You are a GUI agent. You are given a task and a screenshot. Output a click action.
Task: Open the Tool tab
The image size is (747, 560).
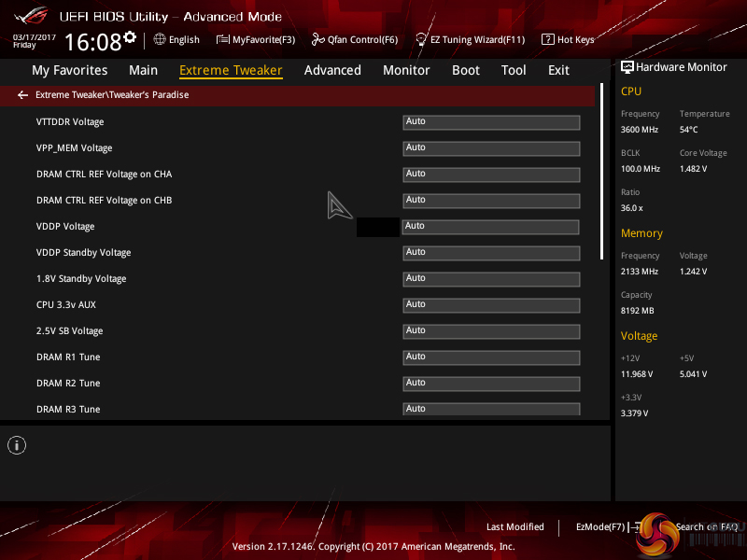514,70
